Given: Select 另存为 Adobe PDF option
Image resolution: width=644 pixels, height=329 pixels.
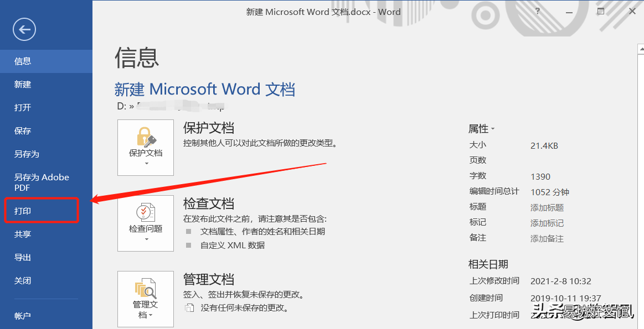Looking at the screenshot, I should [x=46, y=182].
